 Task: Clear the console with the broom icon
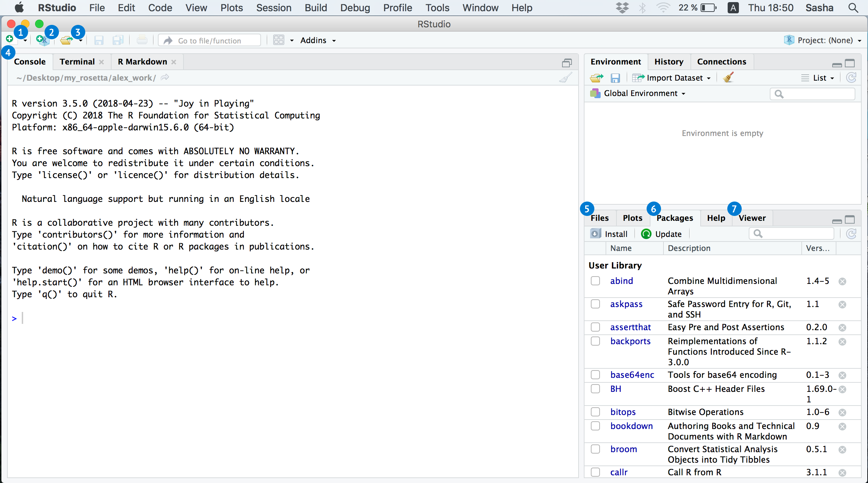tap(566, 78)
